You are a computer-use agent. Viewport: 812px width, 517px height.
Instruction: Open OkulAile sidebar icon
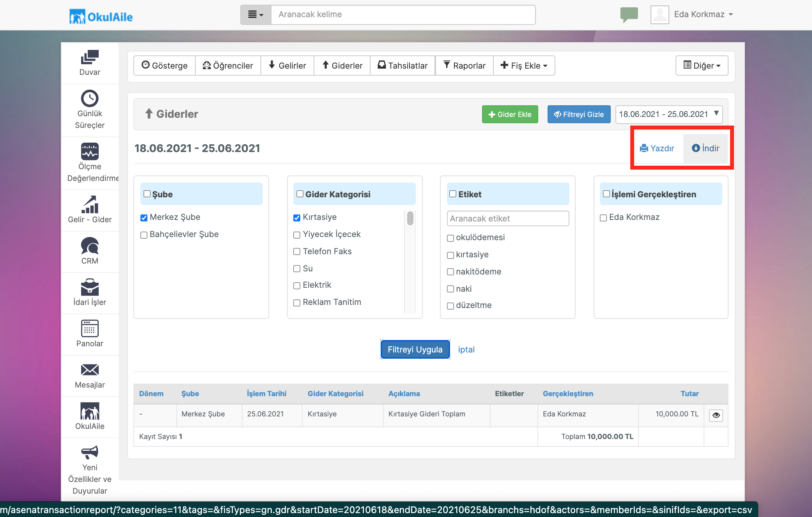[x=90, y=411]
